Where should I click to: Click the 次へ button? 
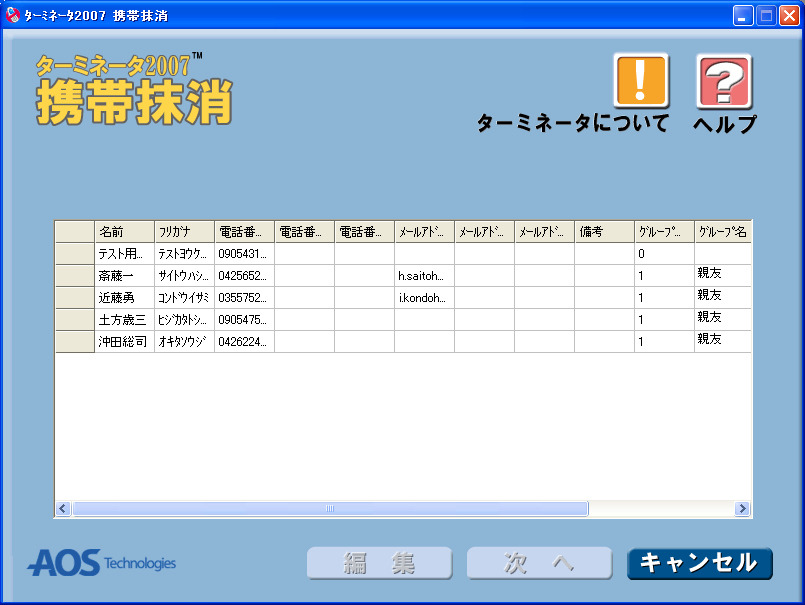(539, 563)
